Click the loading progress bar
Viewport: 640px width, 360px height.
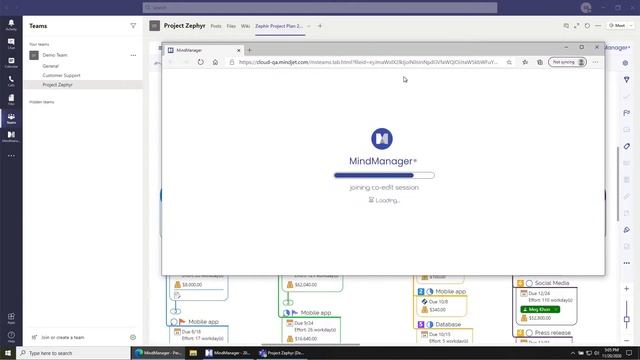point(384,176)
